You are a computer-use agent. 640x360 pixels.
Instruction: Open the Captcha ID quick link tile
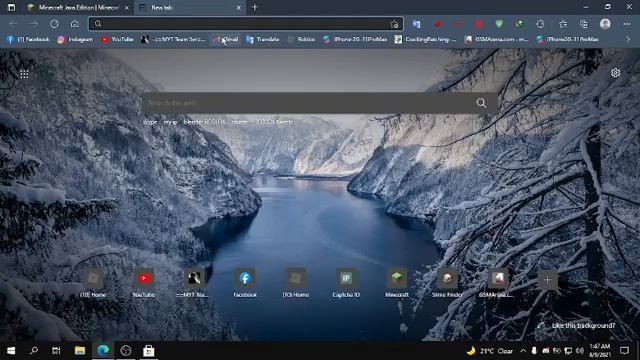tap(346, 282)
